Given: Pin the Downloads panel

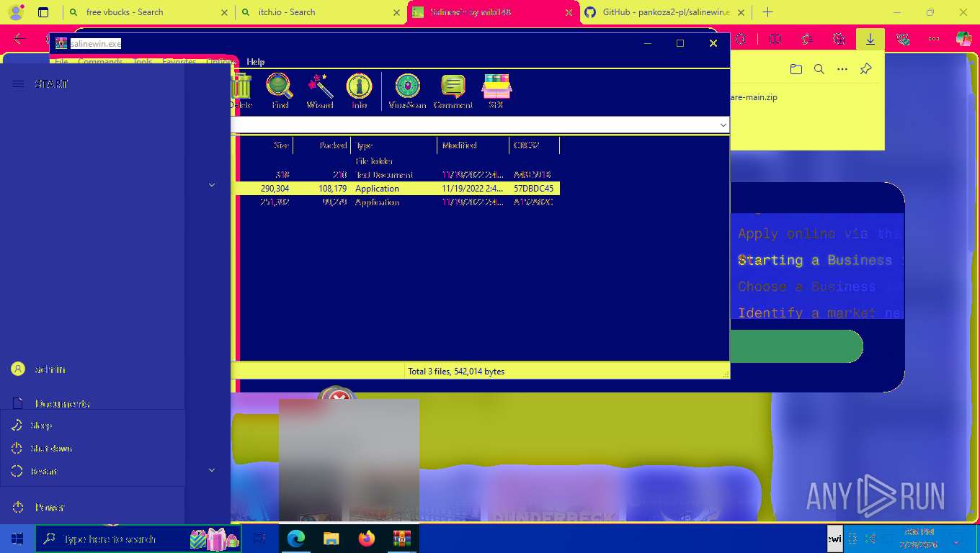Looking at the screenshot, I should point(865,69).
